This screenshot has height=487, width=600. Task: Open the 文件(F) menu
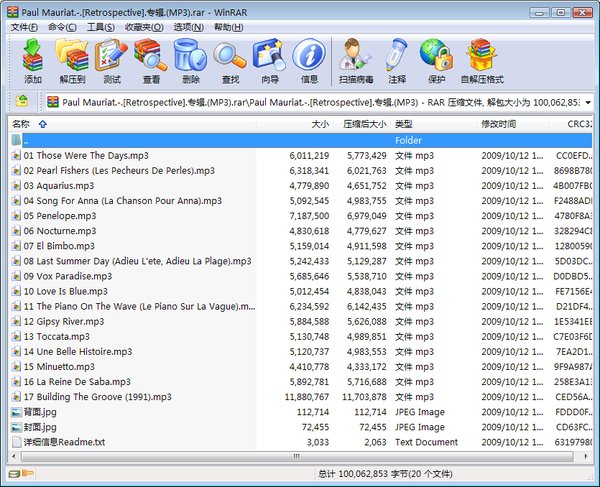click(x=24, y=27)
